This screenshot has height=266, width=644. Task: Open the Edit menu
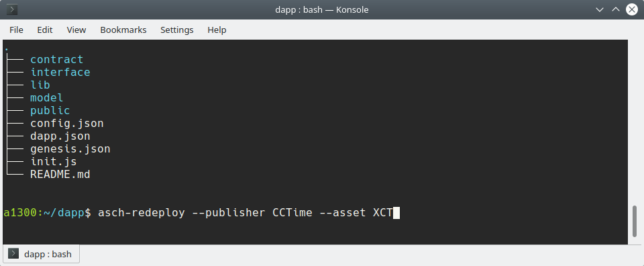coord(45,30)
